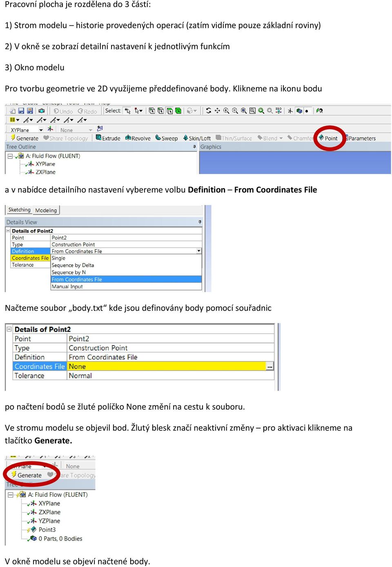Choose Manual Input option
This screenshot has width=392, height=567.
tap(126, 287)
